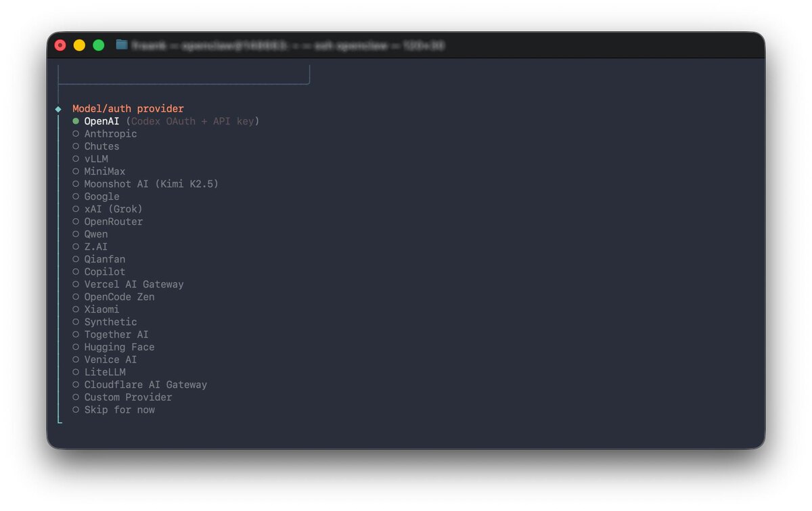The image size is (812, 511).
Task: Pick the xAI (Grok) option
Action: coord(108,209)
